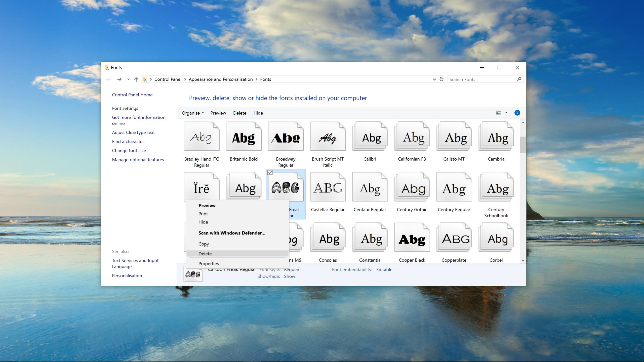Select the Constantia font icon
This screenshot has width=644, height=362.
pyautogui.click(x=370, y=237)
